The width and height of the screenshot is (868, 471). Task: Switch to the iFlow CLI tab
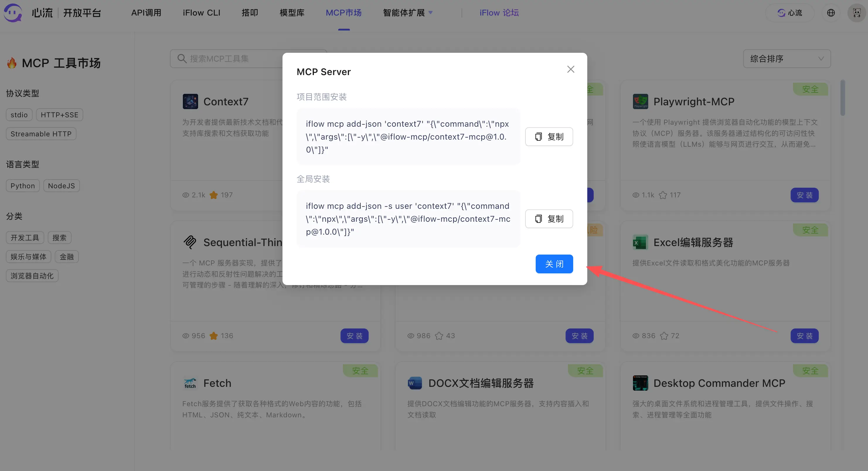pos(202,13)
